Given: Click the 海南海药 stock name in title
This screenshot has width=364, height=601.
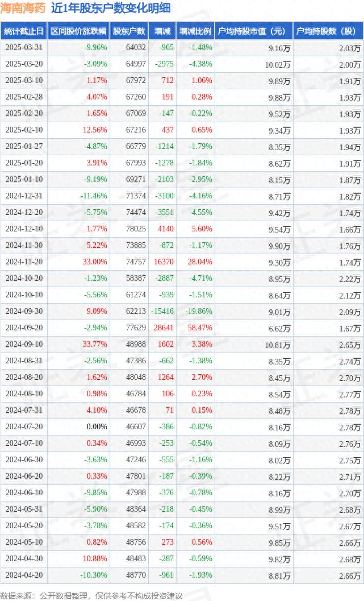Looking at the screenshot, I should (23, 8).
